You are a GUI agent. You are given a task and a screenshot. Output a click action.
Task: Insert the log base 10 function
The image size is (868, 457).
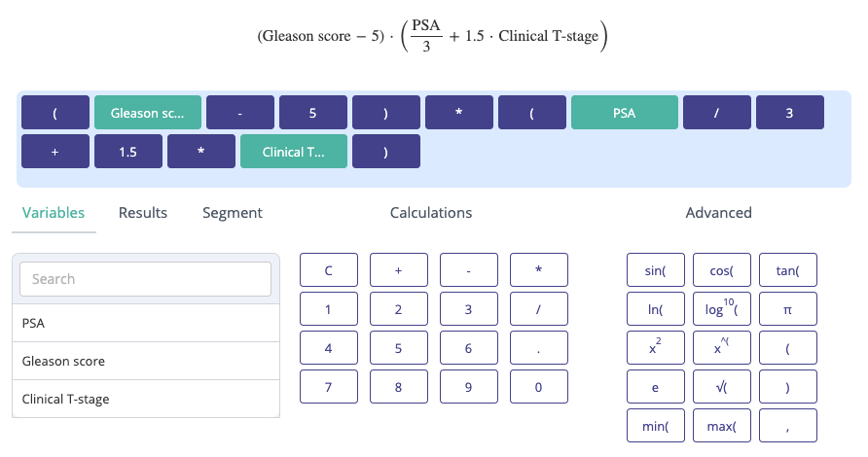tap(722, 309)
